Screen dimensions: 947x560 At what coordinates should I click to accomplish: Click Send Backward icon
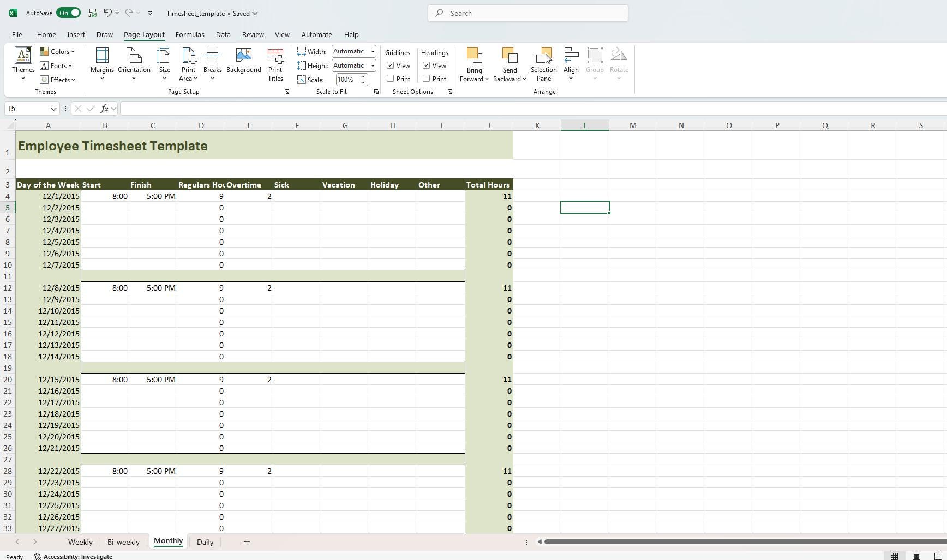point(510,57)
